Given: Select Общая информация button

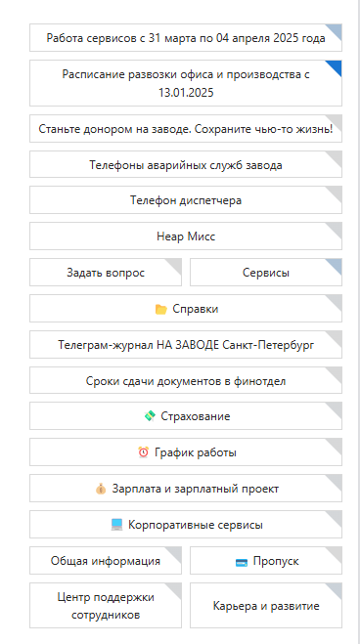Looking at the screenshot, I should [x=106, y=561].
